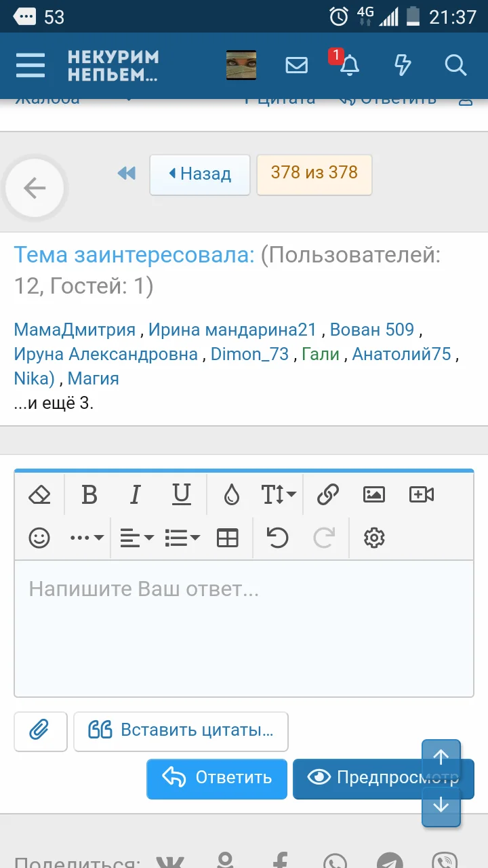Focus the Напишите Ваш ответ text area
Screen dimensions: 488x868
click(x=244, y=628)
